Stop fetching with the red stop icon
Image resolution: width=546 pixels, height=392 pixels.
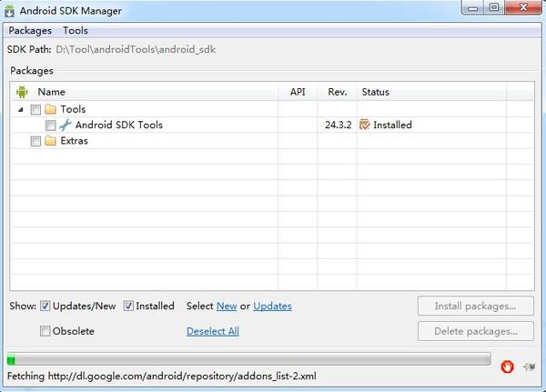pos(507,367)
